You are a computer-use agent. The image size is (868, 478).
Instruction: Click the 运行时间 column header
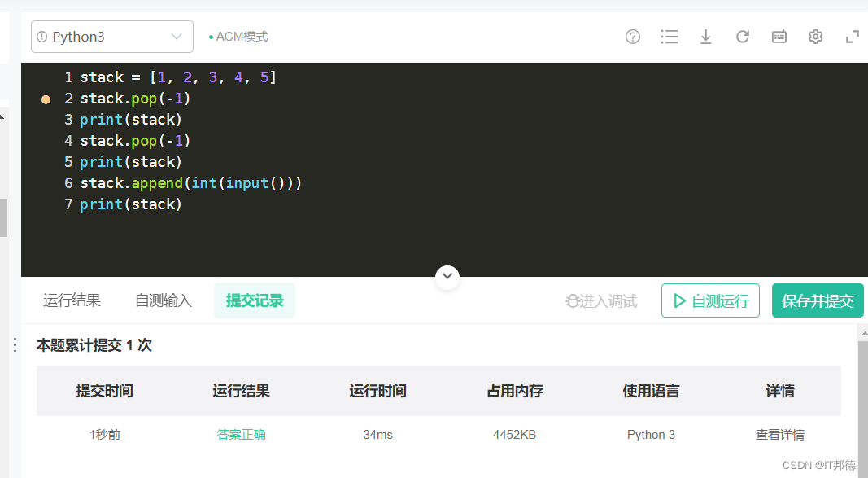377,391
